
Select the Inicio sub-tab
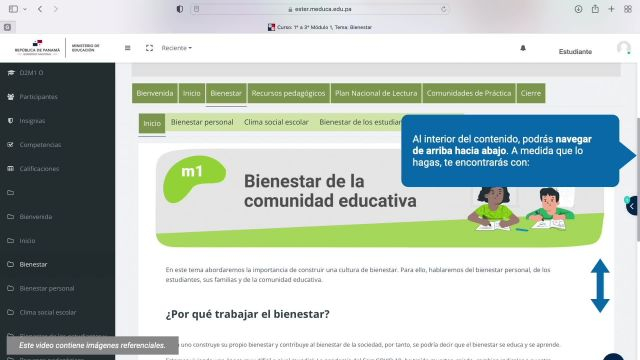click(152, 123)
